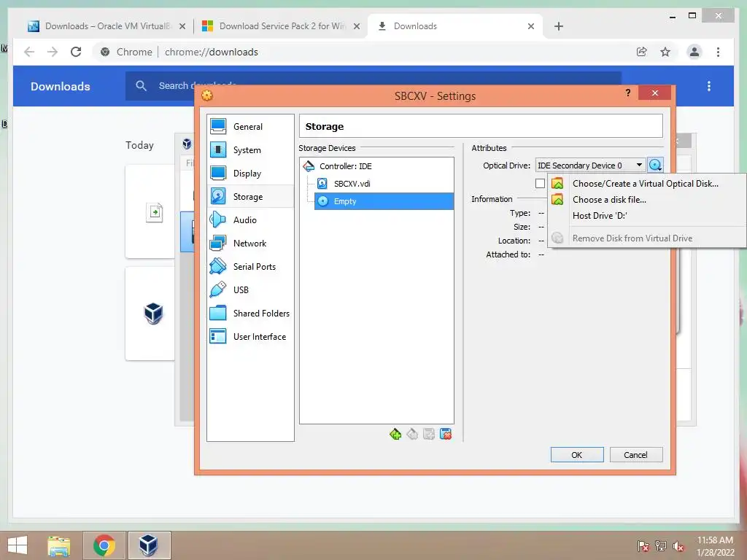
Task: Go forward in Chrome
Action: point(53,52)
